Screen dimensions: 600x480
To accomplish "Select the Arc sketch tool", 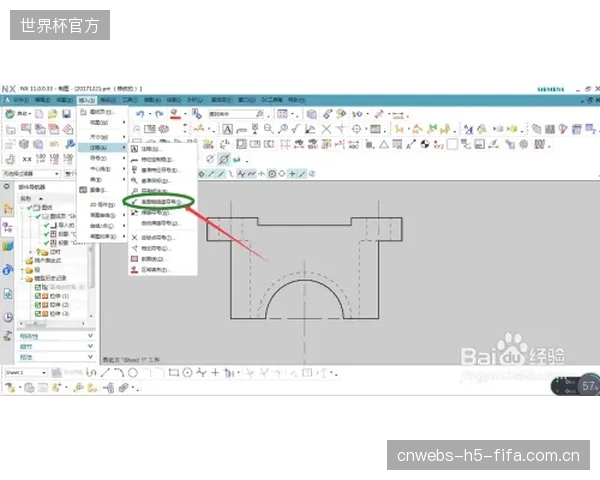I will 119,372.
